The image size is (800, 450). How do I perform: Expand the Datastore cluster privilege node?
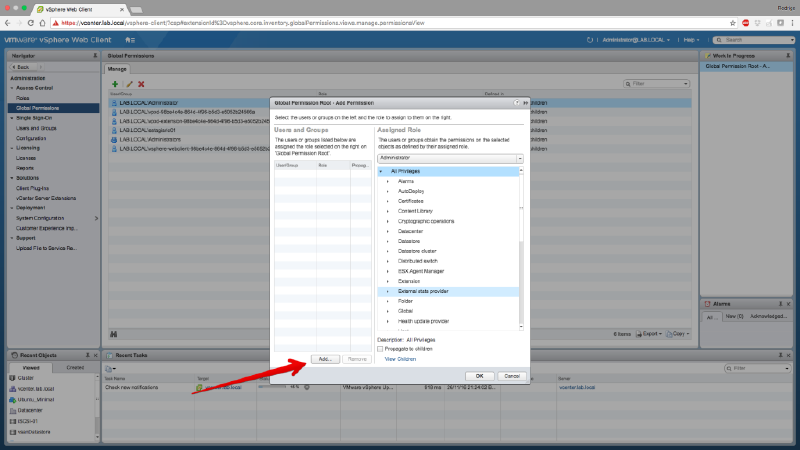387,251
